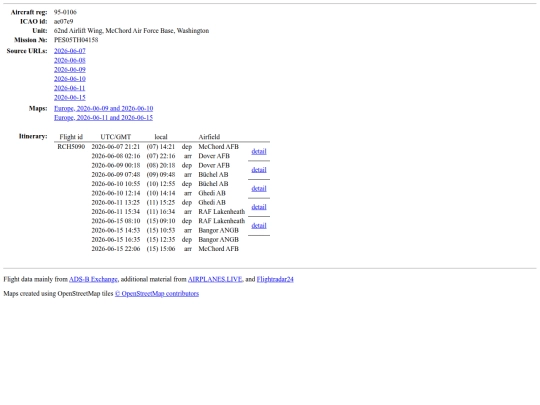Open detail for McChord AFB to Dover AFB

coord(259,152)
